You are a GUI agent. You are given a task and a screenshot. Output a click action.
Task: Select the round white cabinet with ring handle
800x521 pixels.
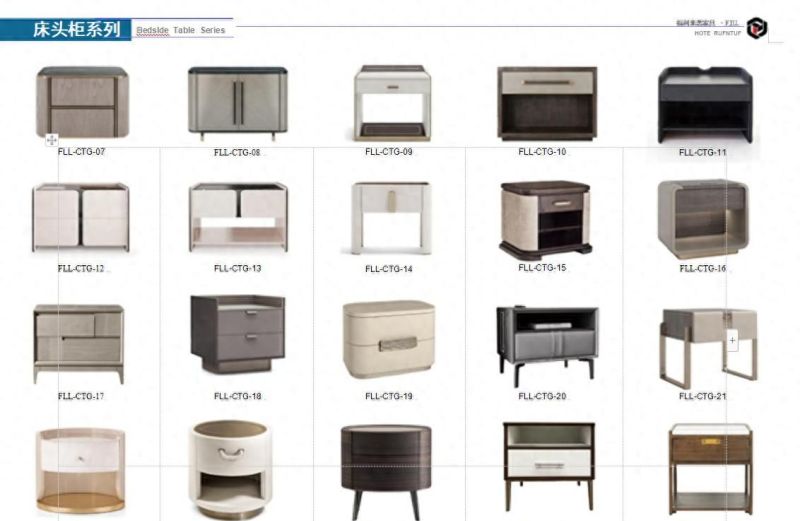(x=231, y=469)
